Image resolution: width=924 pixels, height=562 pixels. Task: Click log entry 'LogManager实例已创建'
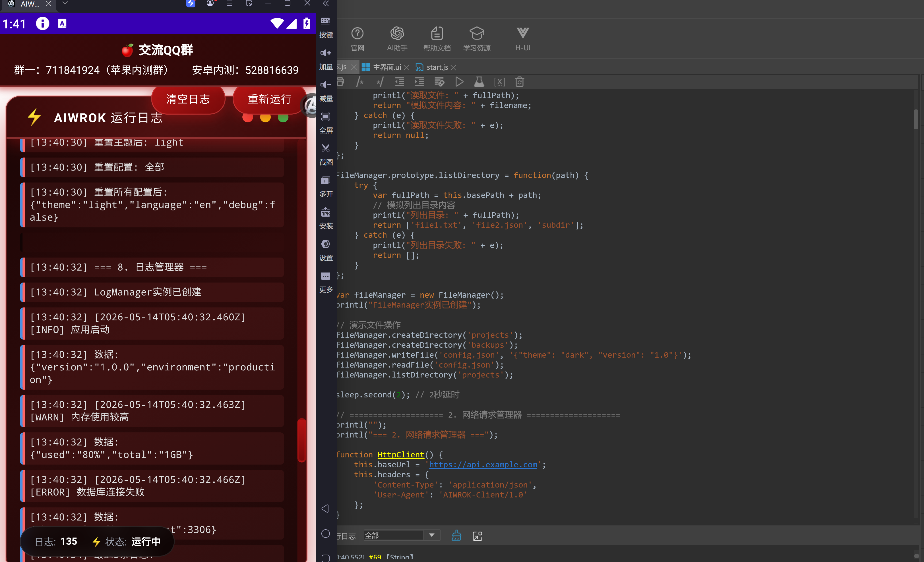[152, 292]
